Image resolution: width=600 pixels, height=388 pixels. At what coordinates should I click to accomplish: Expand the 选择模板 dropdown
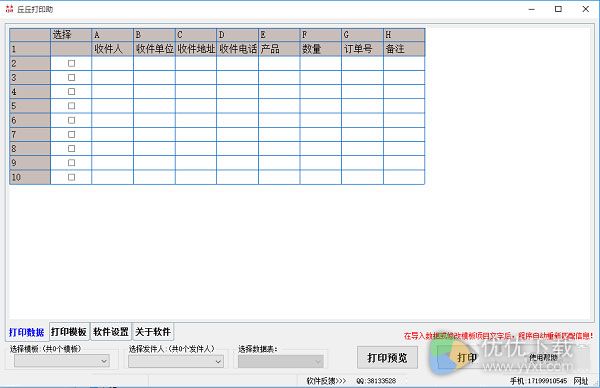point(62,361)
